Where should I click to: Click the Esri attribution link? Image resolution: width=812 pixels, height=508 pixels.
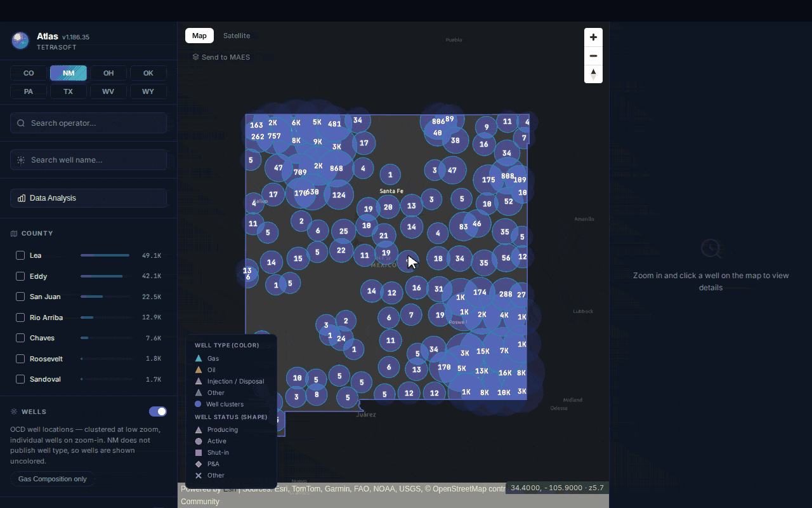pos(230,489)
